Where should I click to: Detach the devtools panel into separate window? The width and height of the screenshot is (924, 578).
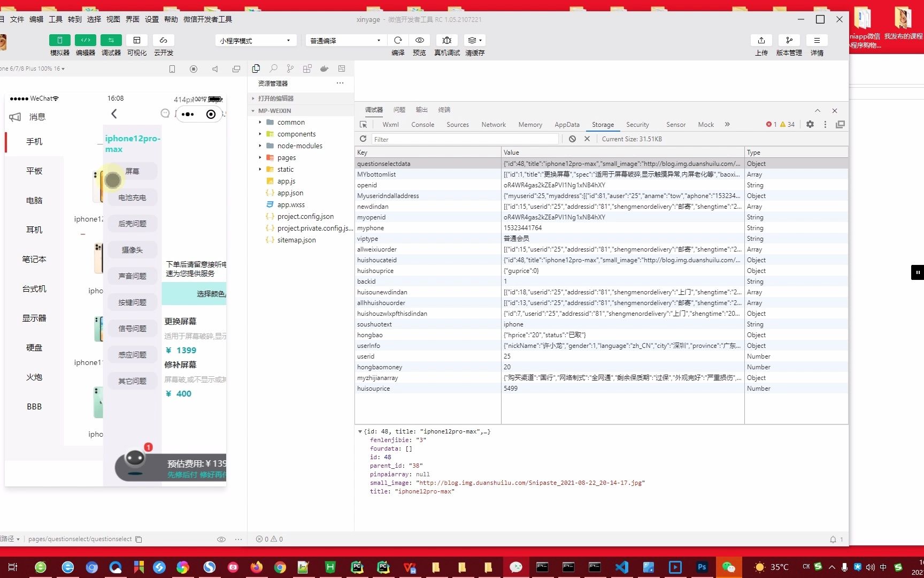click(840, 124)
